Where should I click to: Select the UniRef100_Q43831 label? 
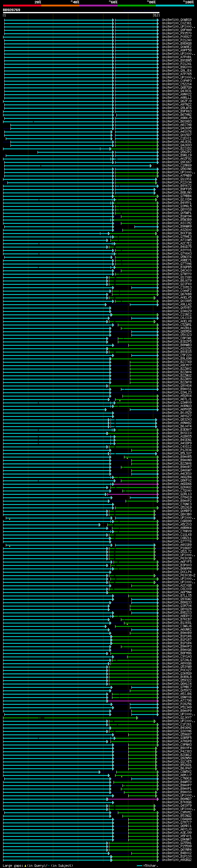click(176, 91)
